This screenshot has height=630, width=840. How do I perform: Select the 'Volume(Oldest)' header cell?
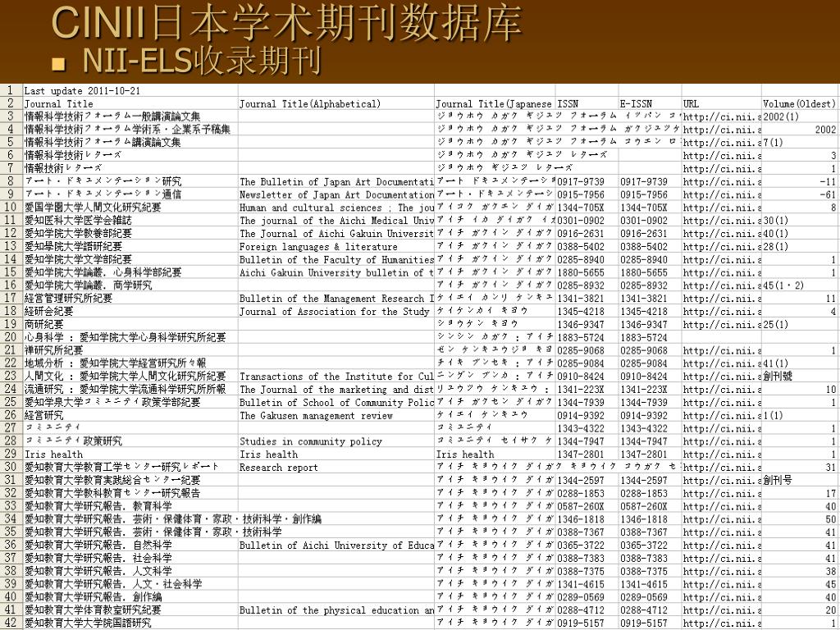tap(799, 103)
